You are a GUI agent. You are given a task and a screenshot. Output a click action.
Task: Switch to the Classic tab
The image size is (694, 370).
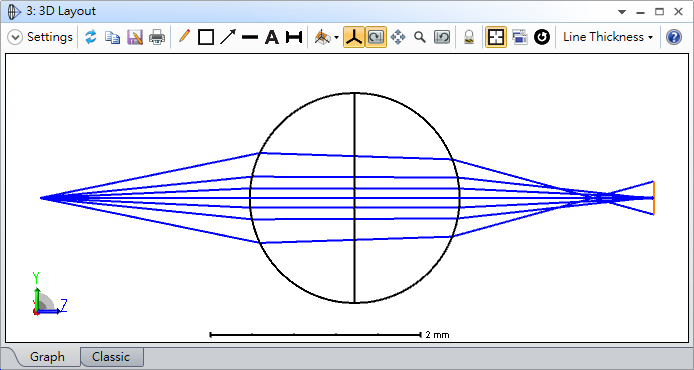[111, 357]
